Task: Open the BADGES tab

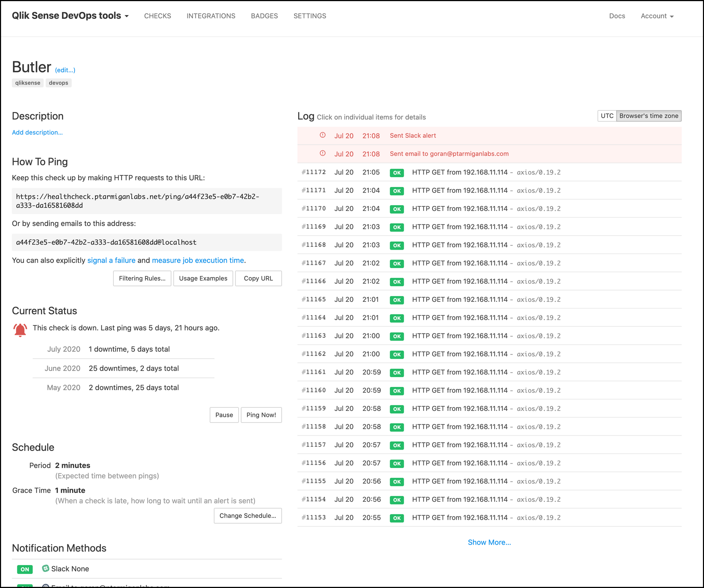Action: (x=264, y=16)
